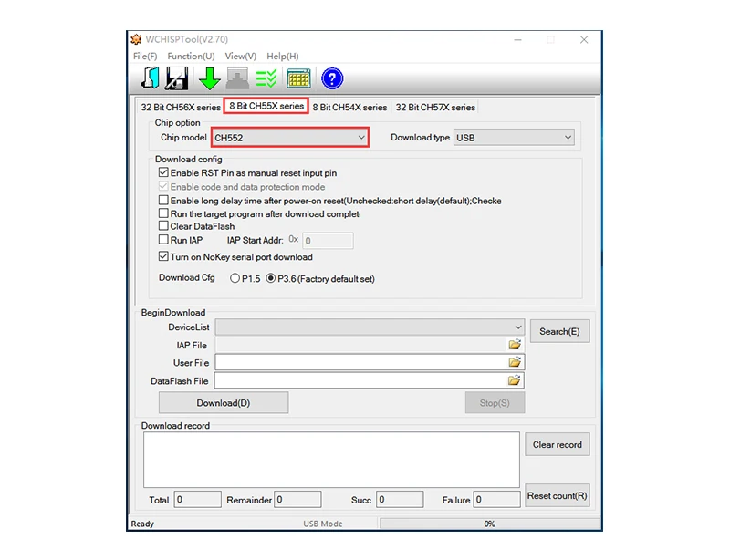Click the blue question mark help icon
Screen dimensions: 730x560
coord(332,78)
